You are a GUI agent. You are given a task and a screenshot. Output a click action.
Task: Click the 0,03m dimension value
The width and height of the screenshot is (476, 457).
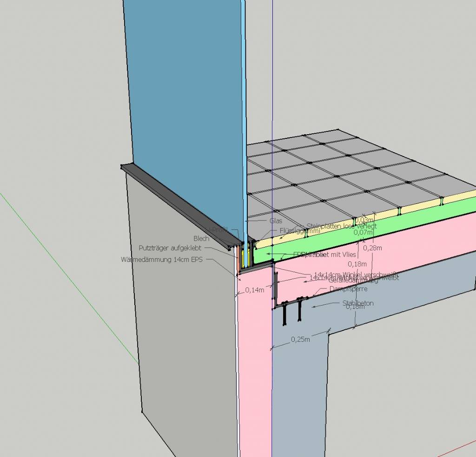pos(364,220)
